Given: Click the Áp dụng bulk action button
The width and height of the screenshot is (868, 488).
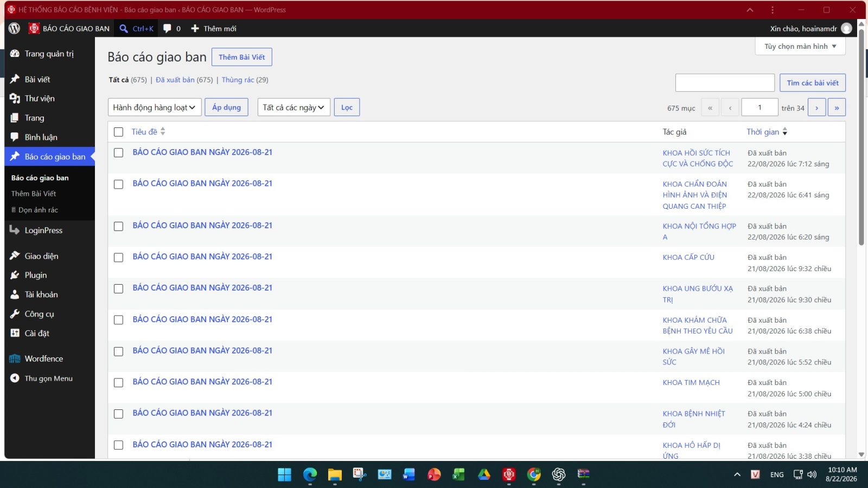Looking at the screenshot, I should click(x=226, y=107).
